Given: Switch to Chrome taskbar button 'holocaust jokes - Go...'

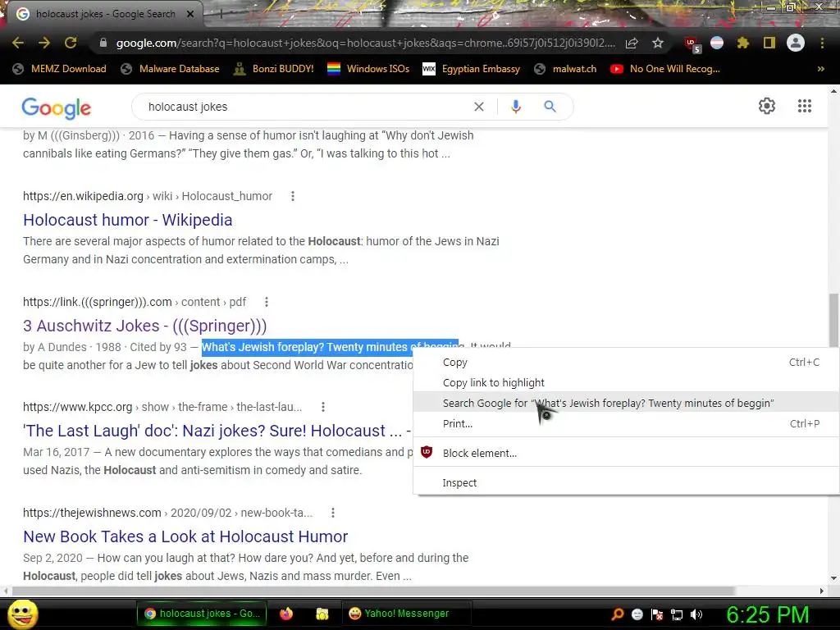Looking at the screenshot, I should point(203,614).
